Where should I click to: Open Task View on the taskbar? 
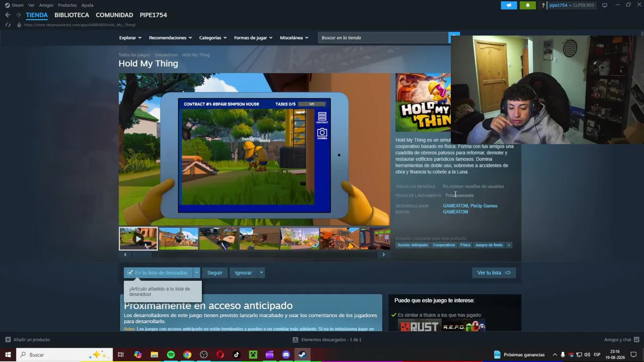point(121,355)
